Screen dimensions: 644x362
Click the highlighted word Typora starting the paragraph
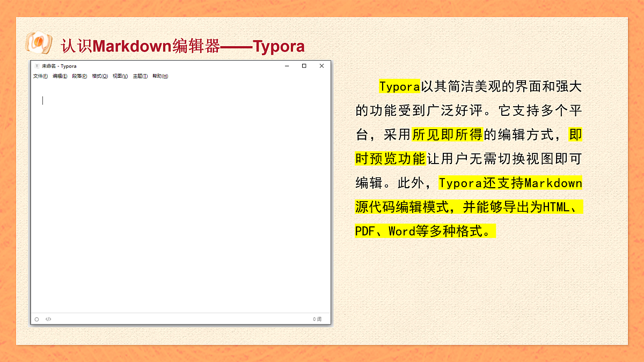399,86
